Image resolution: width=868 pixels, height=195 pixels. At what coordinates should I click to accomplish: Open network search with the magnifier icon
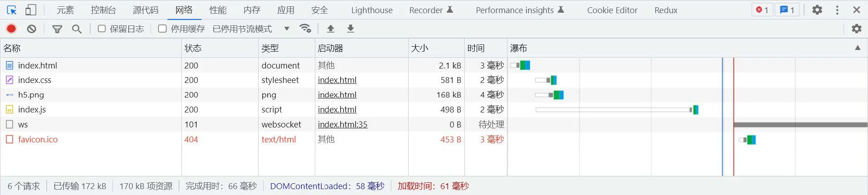point(77,29)
